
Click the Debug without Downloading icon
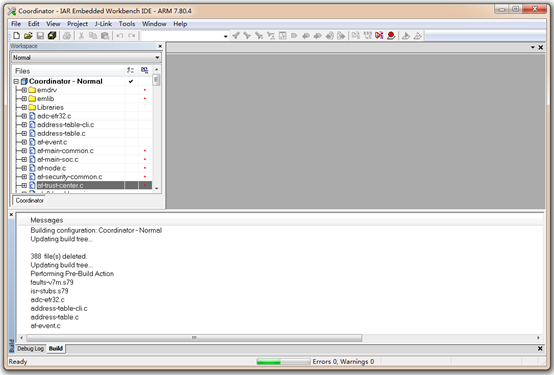click(x=418, y=36)
